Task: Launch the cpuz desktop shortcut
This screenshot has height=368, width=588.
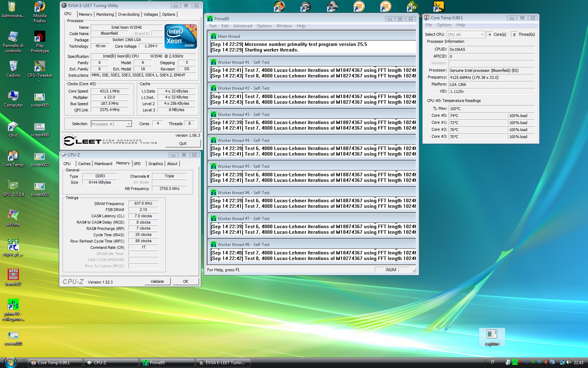Action: 13,129
